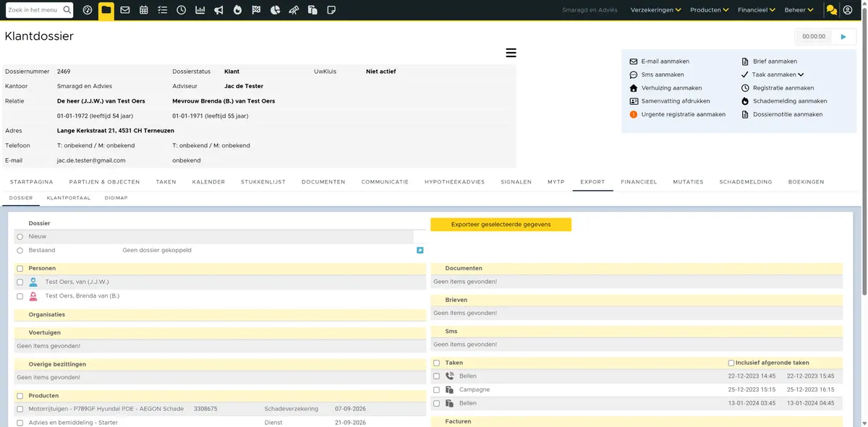Enable Inclusief afgeronde taken checkbox
This screenshot has height=427, width=868.
tap(731, 363)
